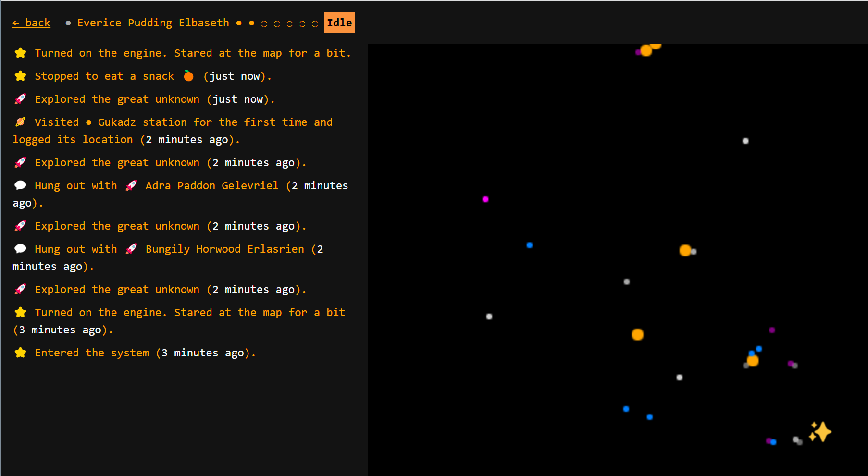Click the speech bubble icon on a Hung out entry
The image size is (868, 476).
coord(20,185)
